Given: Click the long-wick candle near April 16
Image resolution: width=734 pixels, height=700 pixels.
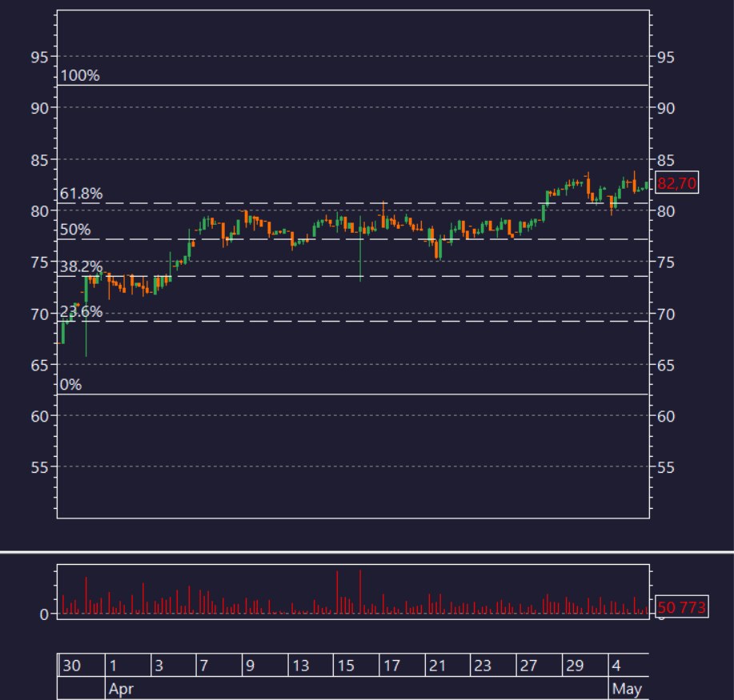Looking at the screenshot, I should [x=360, y=249].
